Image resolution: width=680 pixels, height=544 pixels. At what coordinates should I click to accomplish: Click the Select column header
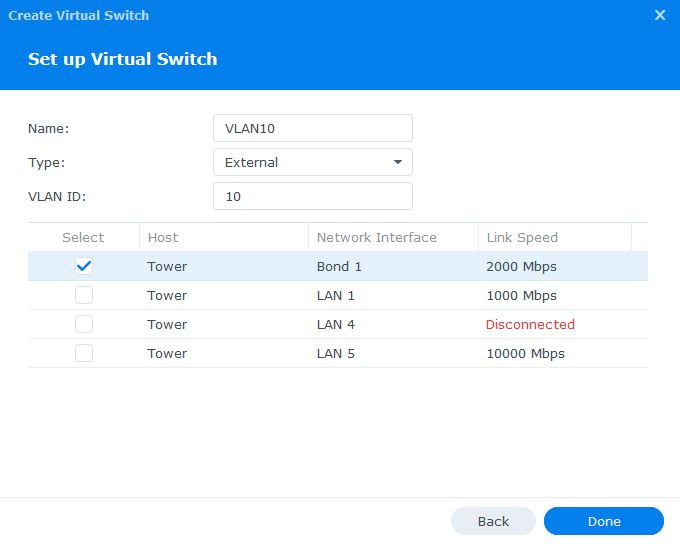(x=83, y=237)
